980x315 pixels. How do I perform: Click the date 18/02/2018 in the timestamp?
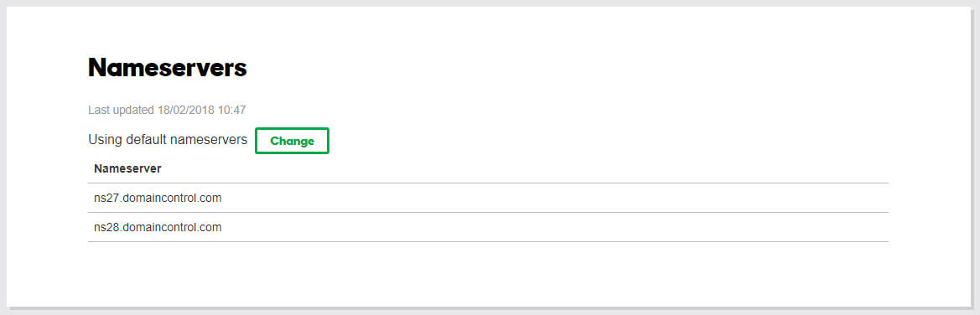point(185,110)
